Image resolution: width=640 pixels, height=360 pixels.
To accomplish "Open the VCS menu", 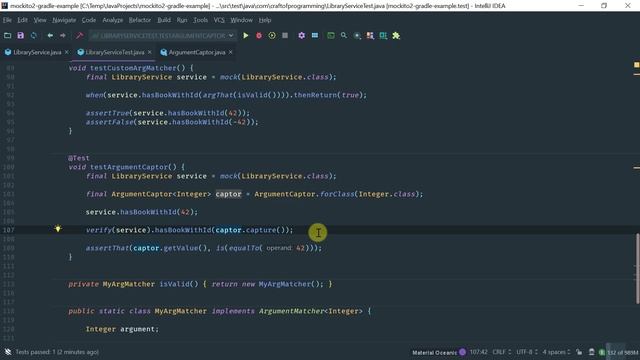I will [219, 20].
